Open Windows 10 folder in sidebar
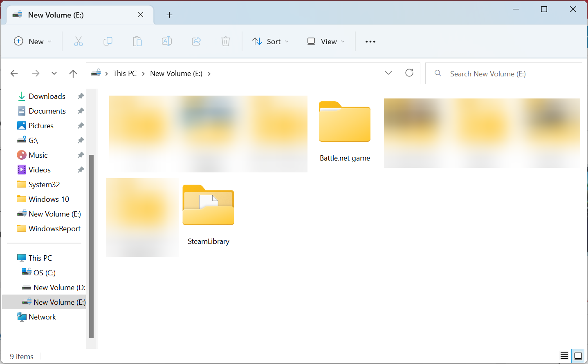Viewport: 588px width, 364px height. (x=49, y=199)
